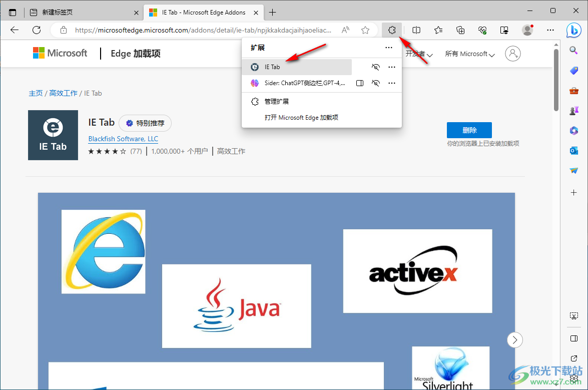588x390 pixels.
Task: Click the activex logo in the screenshot
Action: (x=417, y=271)
